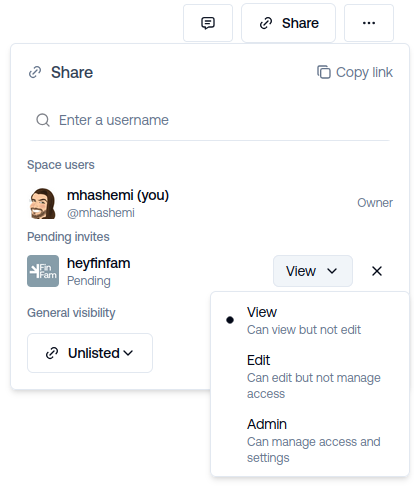Click the chevron arrow on the View dropdown
Screen dimensions: 414x487
click(332, 271)
